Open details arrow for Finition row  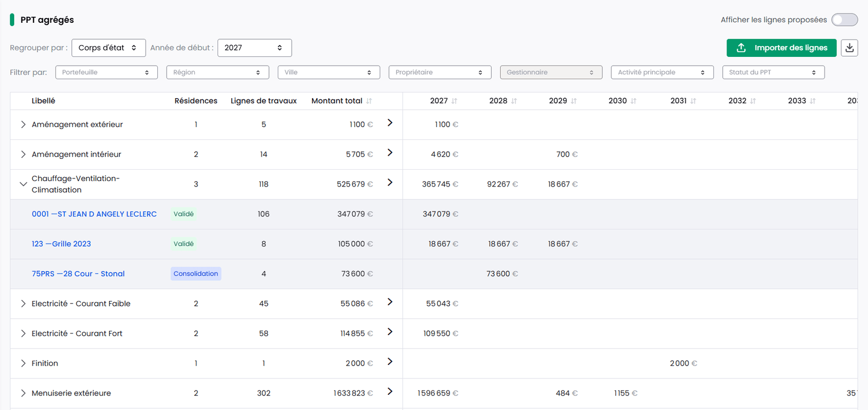point(390,361)
